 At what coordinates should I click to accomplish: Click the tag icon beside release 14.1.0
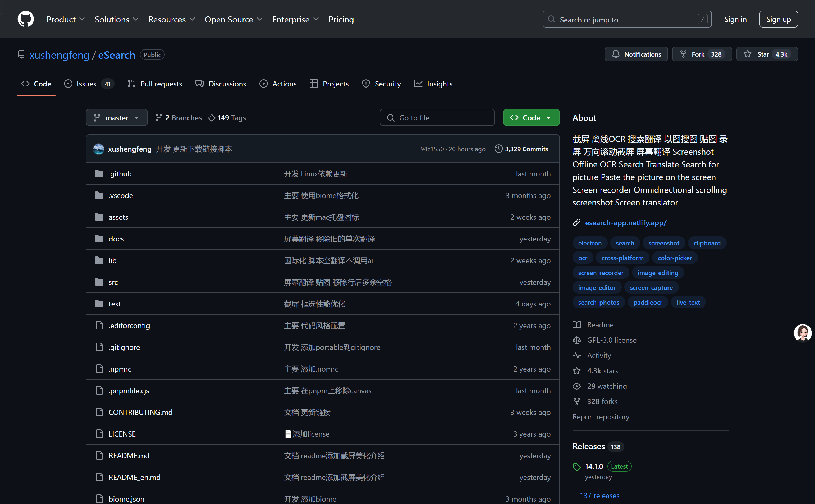pos(577,466)
